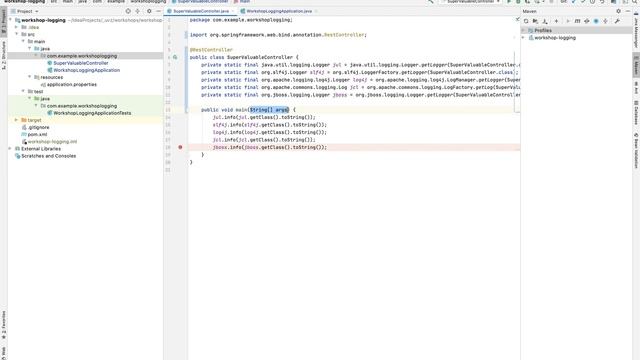Close the SuperValuableController.java tab

[x=233, y=11]
